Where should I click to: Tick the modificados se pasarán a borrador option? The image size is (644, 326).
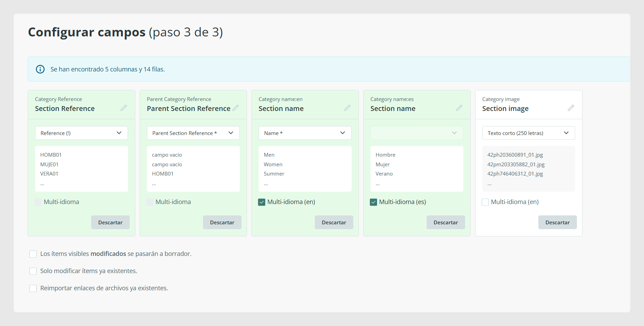[x=33, y=254]
